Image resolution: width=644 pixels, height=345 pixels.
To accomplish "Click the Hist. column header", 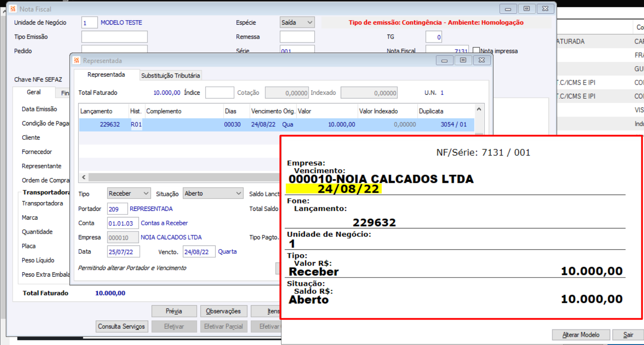I will (x=136, y=111).
